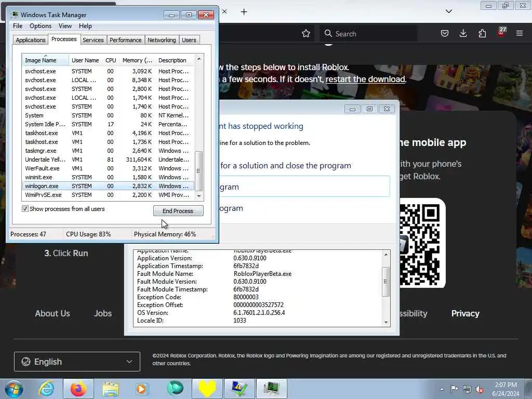The width and height of the screenshot is (532, 399).
Task: Open the Privacy footer link
Action: [465, 313]
